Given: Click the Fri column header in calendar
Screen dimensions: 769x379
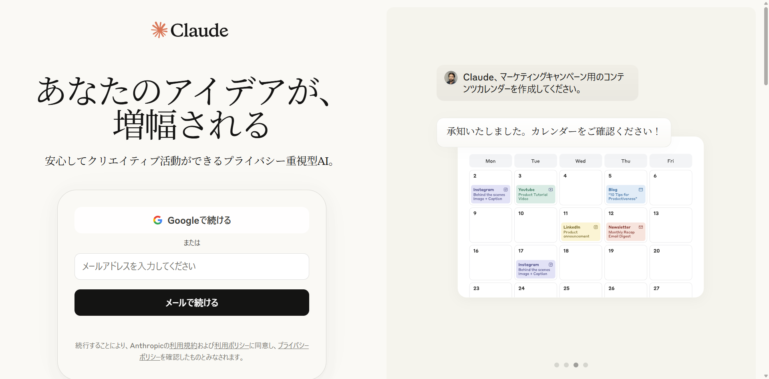Looking at the screenshot, I should (670, 161).
